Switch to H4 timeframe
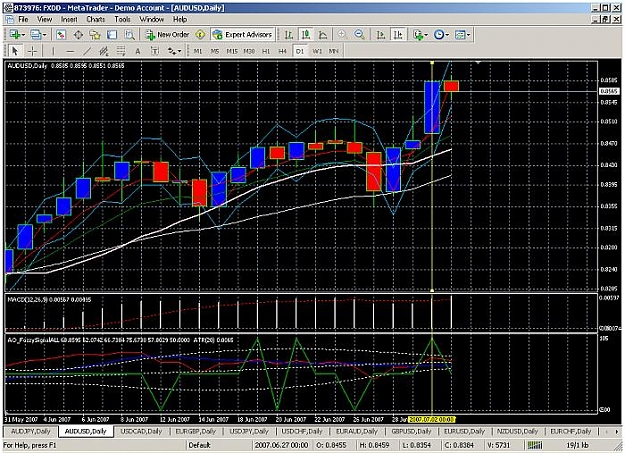The height and width of the screenshot is (453, 625). tap(282, 51)
